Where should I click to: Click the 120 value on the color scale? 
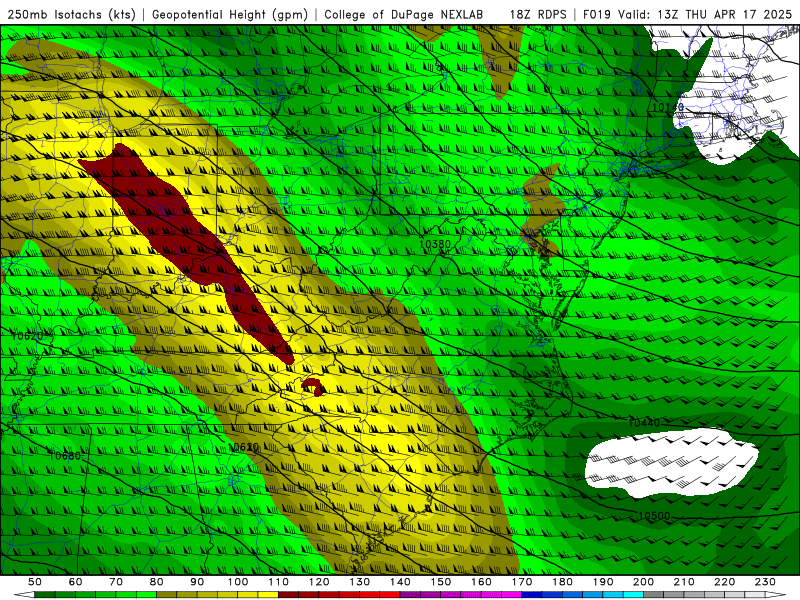pyautogui.click(x=319, y=582)
